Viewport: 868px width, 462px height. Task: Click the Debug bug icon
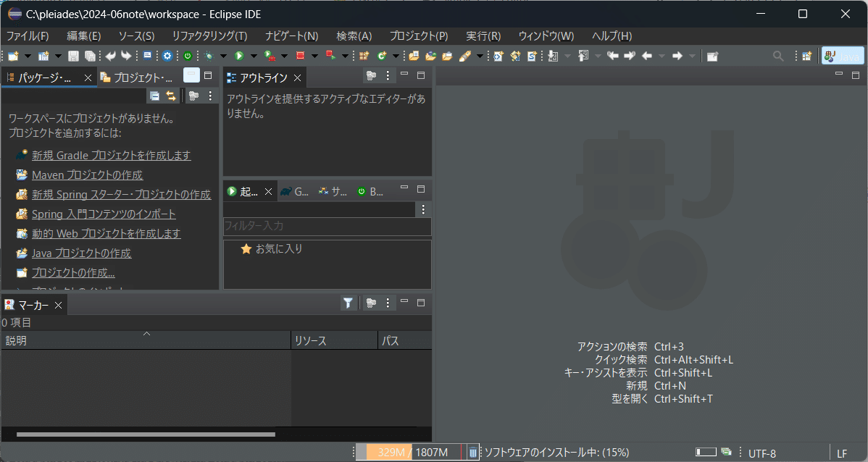(209, 56)
